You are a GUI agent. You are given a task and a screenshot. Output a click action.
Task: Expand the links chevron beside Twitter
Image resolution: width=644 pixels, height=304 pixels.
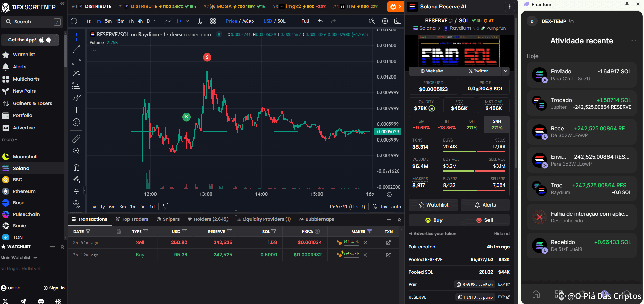(x=506, y=71)
